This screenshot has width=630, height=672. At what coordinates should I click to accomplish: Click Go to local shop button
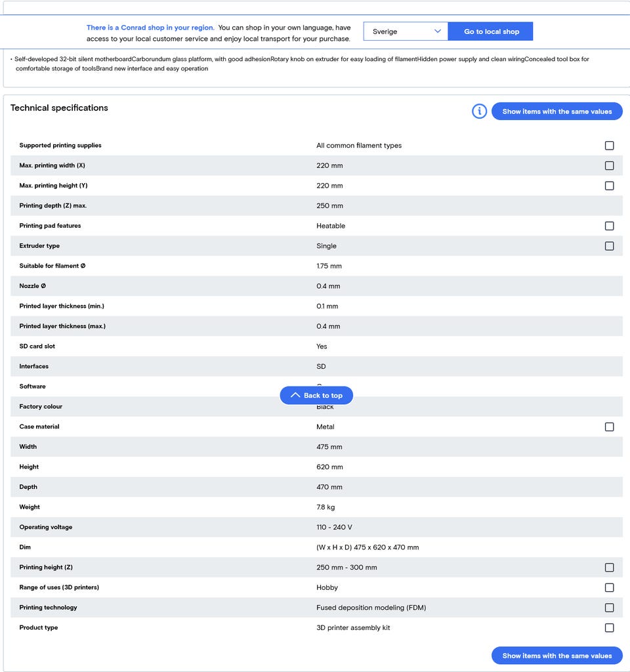pos(491,31)
